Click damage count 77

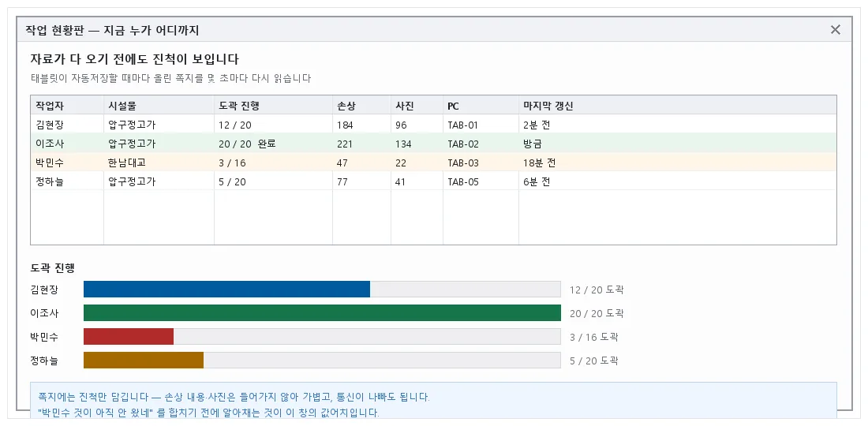point(361,181)
